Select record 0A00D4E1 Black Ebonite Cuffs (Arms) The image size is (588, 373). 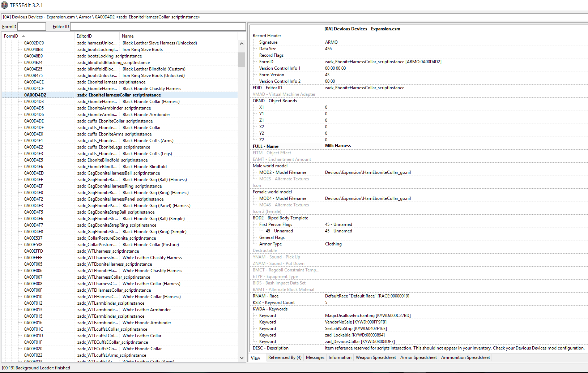click(x=120, y=141)
